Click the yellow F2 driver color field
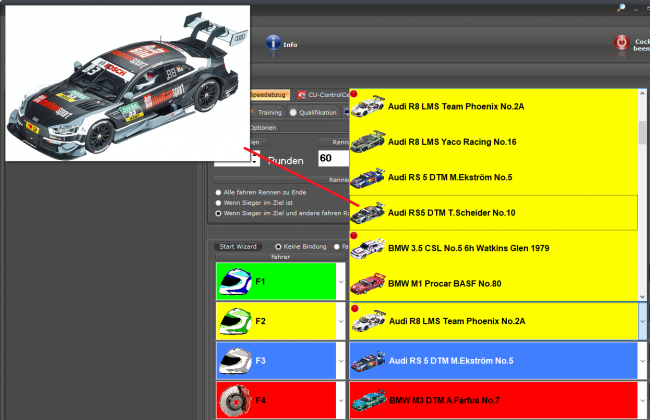Screen dimensions: 650x420 tap(276, 321)
